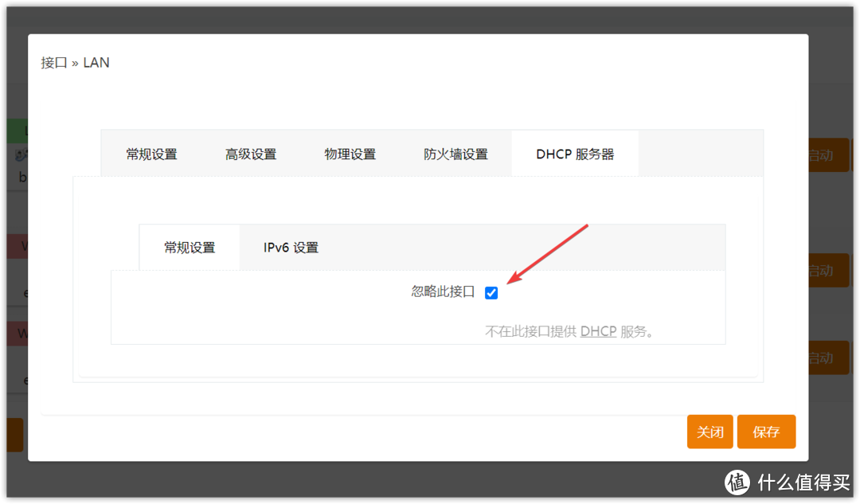Click the dimmed green interface header bar

[18, 131]
